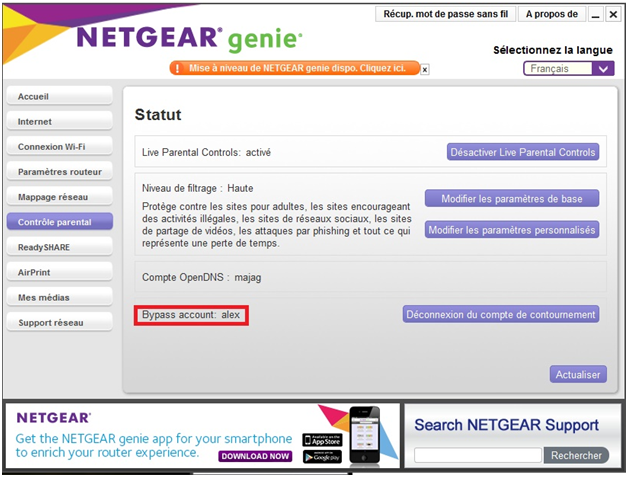Screen dimensions: 628x477
Task: Open Connexion Wi-Fi settings
Action: coord(60,147)
